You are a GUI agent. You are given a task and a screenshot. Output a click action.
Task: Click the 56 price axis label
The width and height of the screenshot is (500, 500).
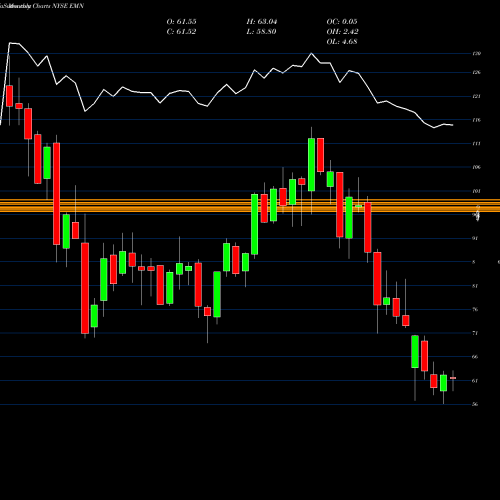(x=475, y=404)
